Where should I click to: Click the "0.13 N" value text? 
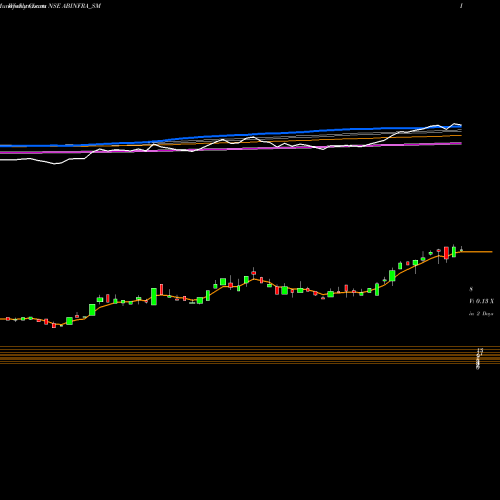tap(485, 301)
